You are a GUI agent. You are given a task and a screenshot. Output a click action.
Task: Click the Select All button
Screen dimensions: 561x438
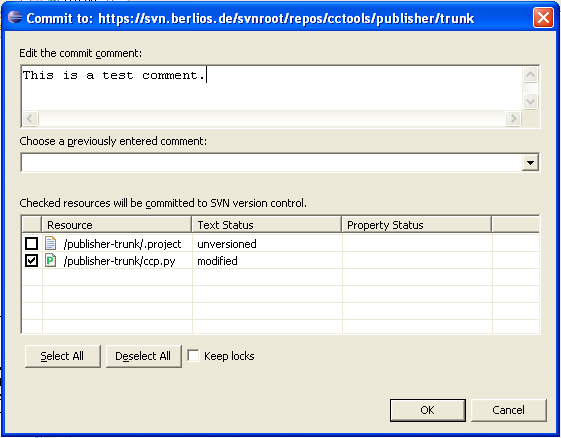pyautogui.click(x=63, y=356)
